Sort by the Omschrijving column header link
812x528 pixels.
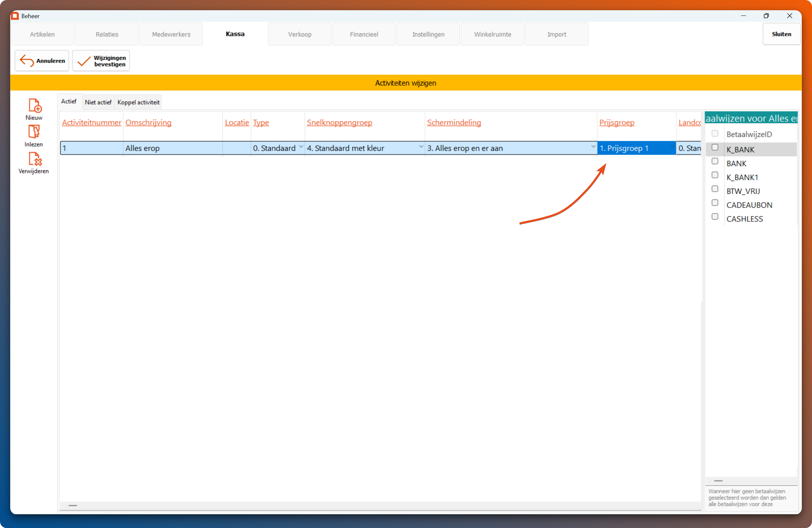pyautogui.click(x=148, y=122)
